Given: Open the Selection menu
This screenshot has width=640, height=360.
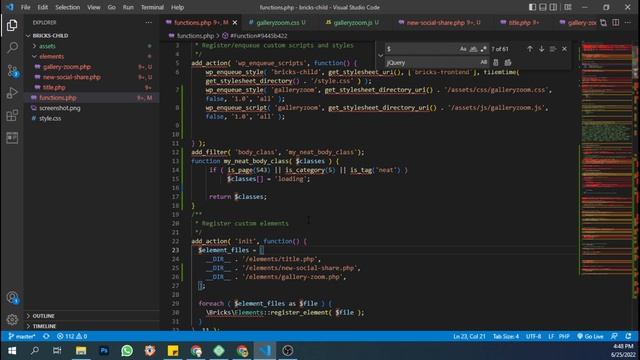Looking at the screenshot, I should point(67,7).
